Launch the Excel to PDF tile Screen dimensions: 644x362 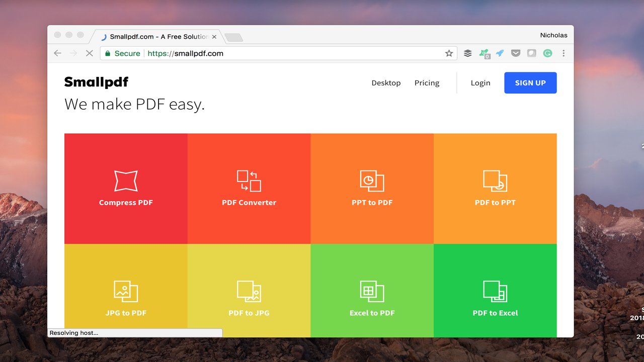tap(372, 291)
